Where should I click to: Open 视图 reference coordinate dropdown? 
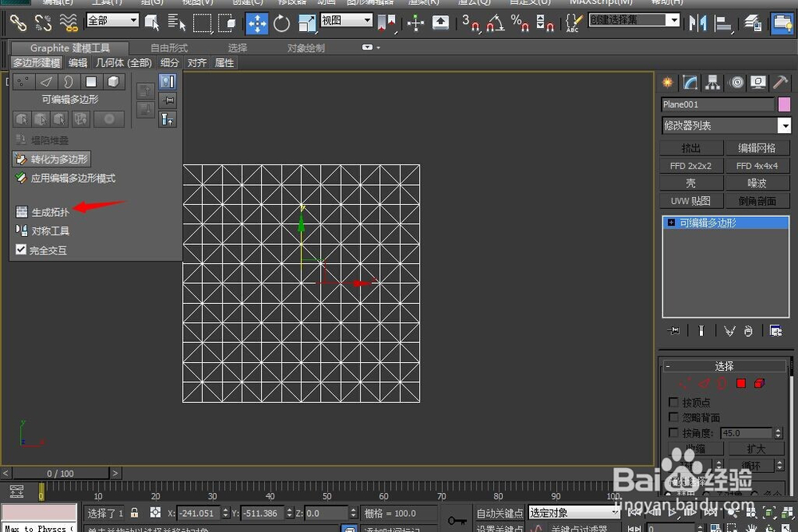pyautogui.click(x=346, y=21)
